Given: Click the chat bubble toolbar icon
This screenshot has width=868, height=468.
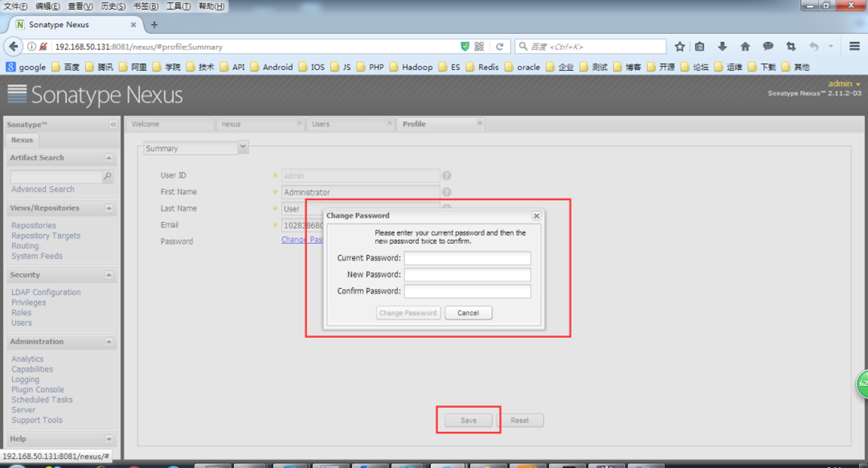Looking at the screenshot, I should click(768, 46).
